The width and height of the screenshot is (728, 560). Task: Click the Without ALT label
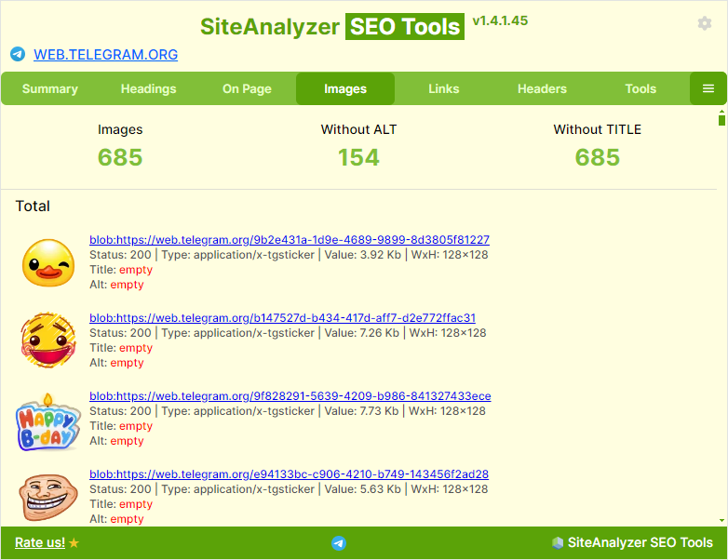(359, 129)
